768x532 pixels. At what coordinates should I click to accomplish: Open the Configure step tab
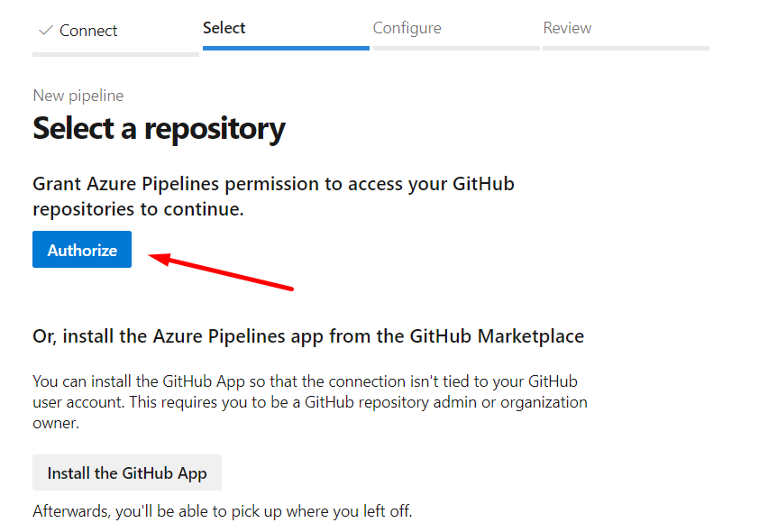point(407,28)
